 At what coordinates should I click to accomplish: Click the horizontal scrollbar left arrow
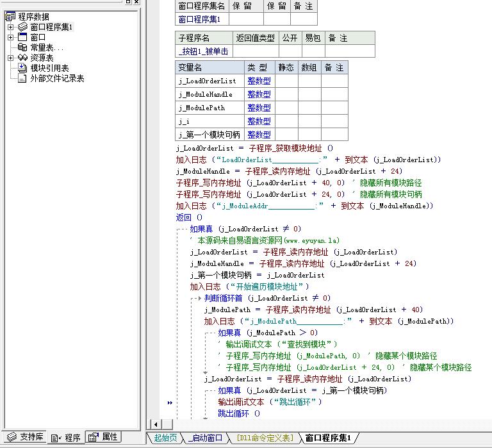point(156,424)
